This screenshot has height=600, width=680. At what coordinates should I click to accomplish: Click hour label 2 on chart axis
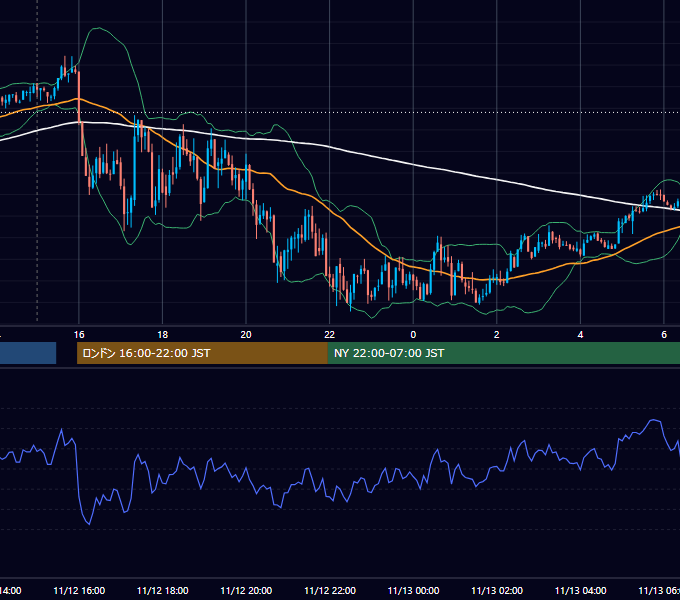(x=497, y=334)
